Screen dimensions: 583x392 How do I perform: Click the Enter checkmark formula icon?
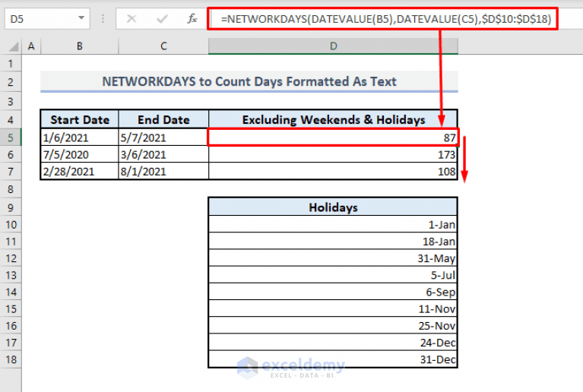[x=162, y=18]
